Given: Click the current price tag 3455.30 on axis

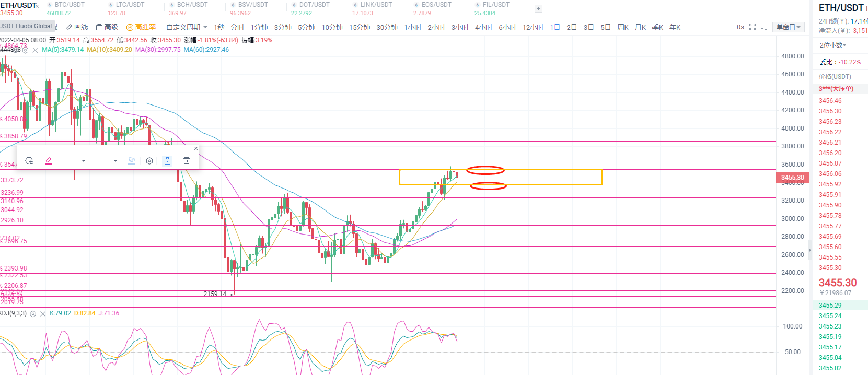Looking at the screenshot, I should tap(792, 178).
